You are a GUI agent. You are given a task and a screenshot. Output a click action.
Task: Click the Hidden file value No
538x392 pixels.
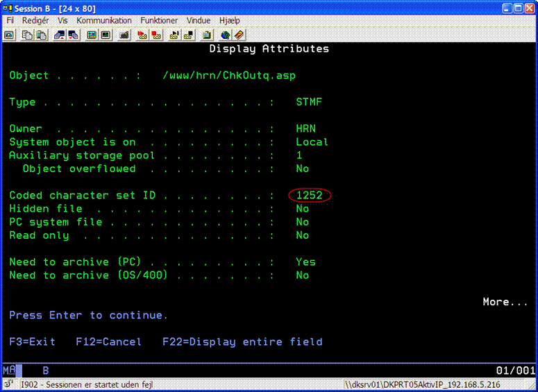(303, 209)
